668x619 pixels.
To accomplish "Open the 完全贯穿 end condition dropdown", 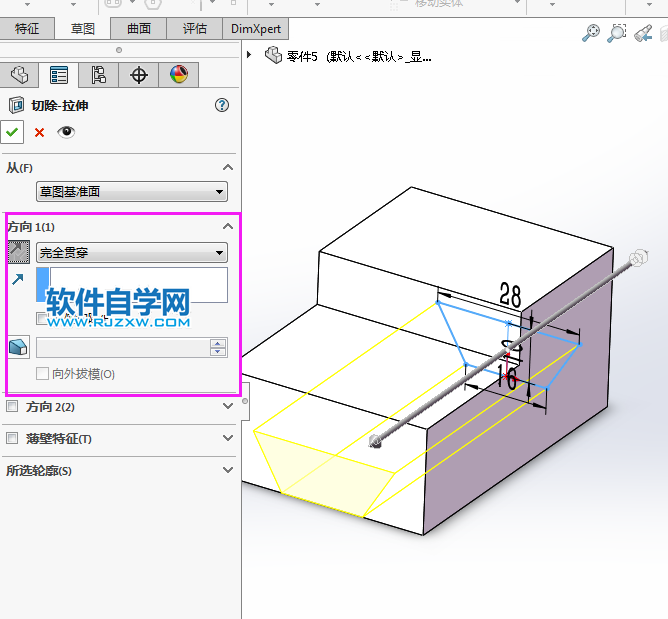I will [131, 253].
